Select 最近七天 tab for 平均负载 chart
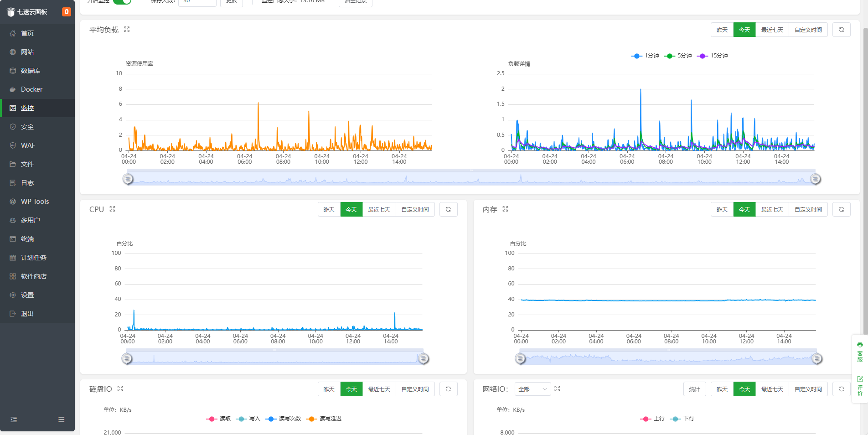 tap(772, 30)
